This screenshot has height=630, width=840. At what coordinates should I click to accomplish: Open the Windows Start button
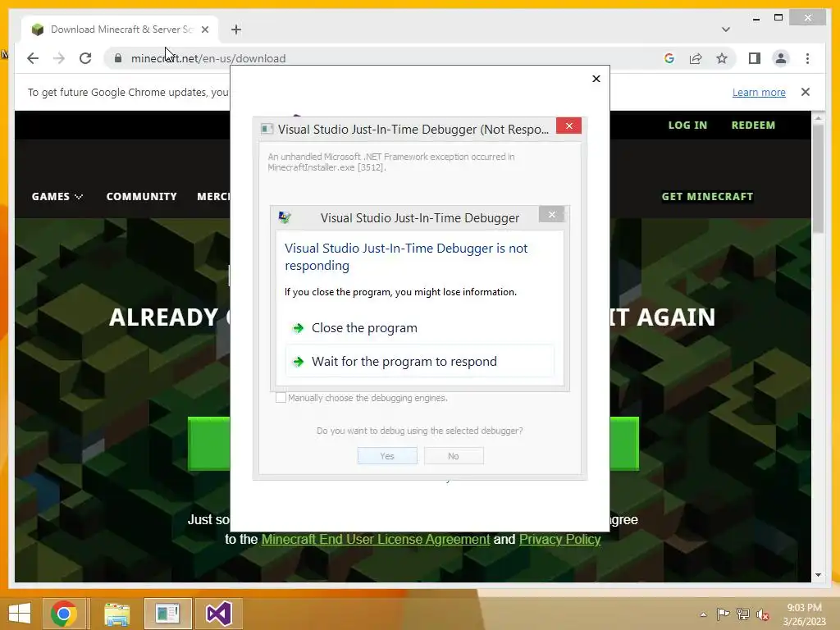click(x=20, y=614)
